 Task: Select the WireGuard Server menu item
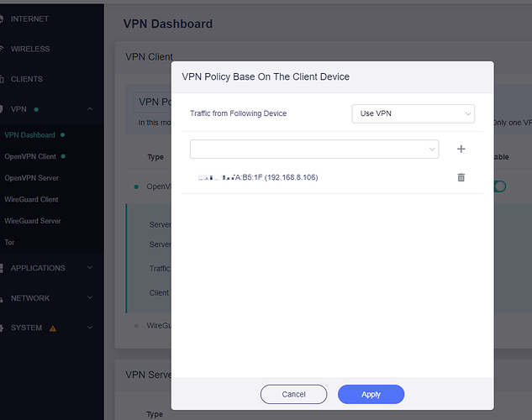(x=33, y=221)
